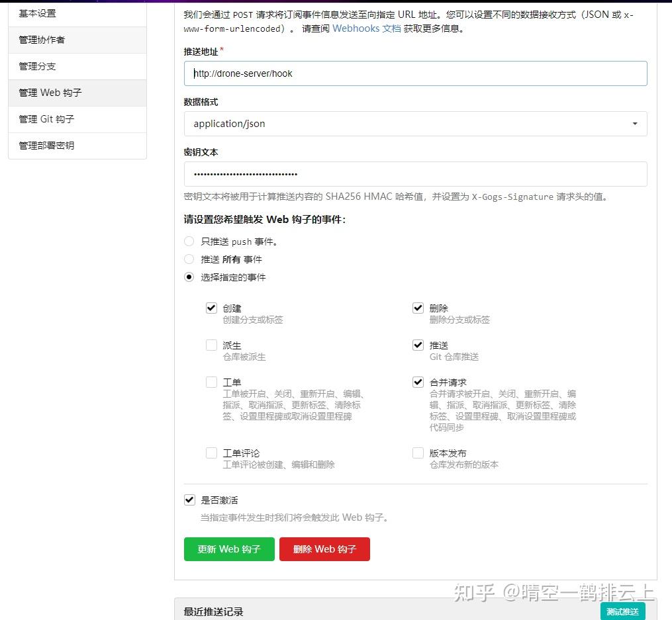Enable the 派生 event checkbox
The image size is (672, 620).
(x=211, y=345)
